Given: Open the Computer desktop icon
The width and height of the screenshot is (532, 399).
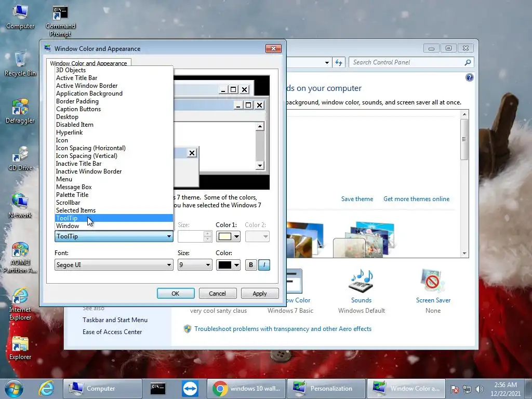Looking at the screenshot, I should coord(20,17).
